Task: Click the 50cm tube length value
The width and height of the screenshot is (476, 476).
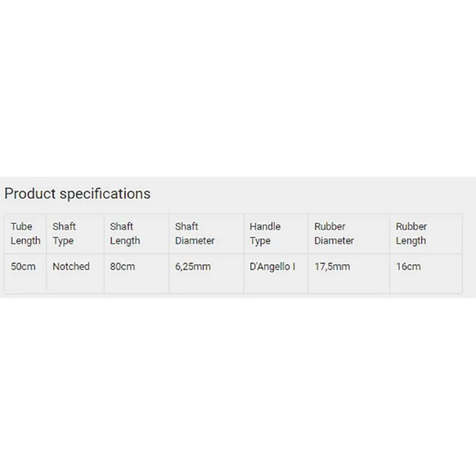Action: (23, 267)
